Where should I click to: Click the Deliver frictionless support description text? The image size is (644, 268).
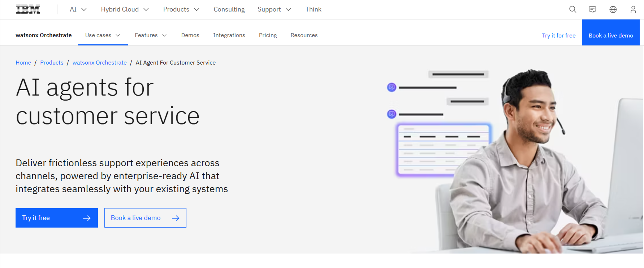click(122, 176)
